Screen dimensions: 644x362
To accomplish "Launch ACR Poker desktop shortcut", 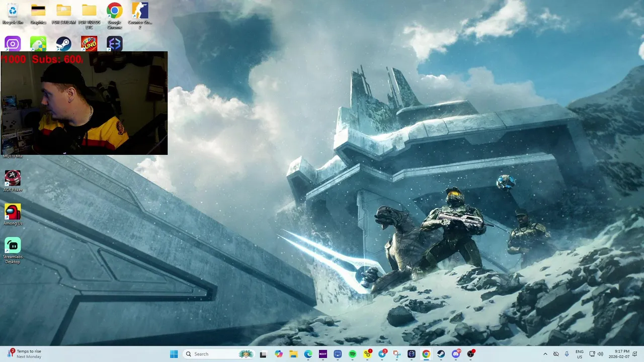I will (13, 181).
